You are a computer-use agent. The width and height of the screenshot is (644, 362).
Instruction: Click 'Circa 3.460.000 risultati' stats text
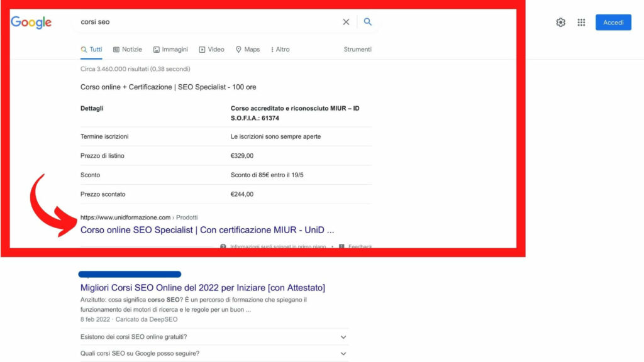[135, 69]
